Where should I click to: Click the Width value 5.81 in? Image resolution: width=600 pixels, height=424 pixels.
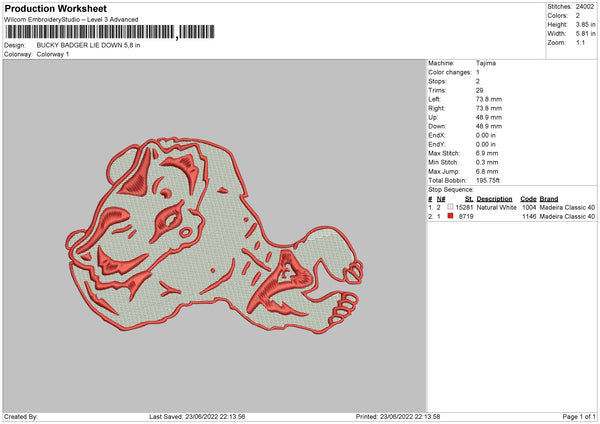click(585, 34)
